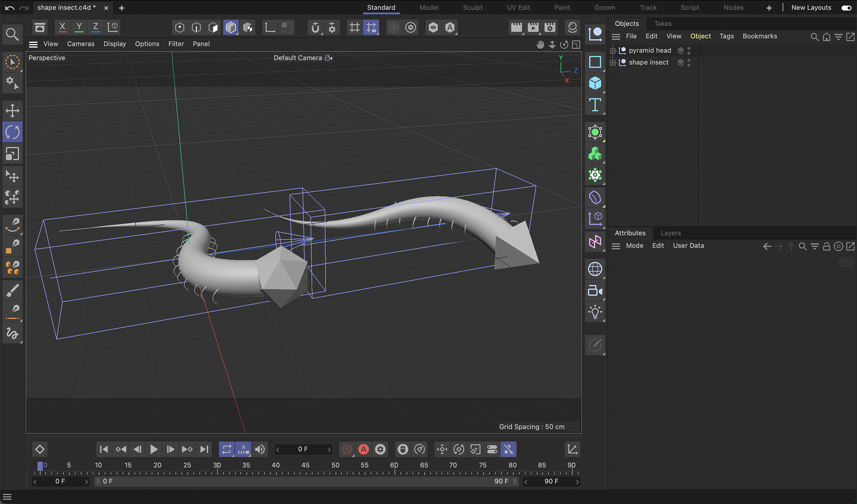Viewport: 857px width, 504px height.
Task: Toggle X axis lock
Action: click(x=62, y=27)
